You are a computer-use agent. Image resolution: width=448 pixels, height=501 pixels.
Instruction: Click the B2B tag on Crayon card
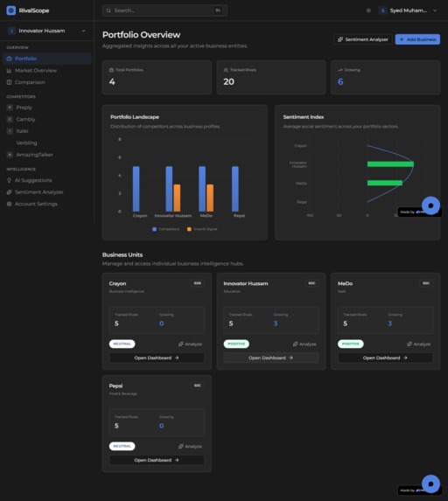click(x=197, y=283)
